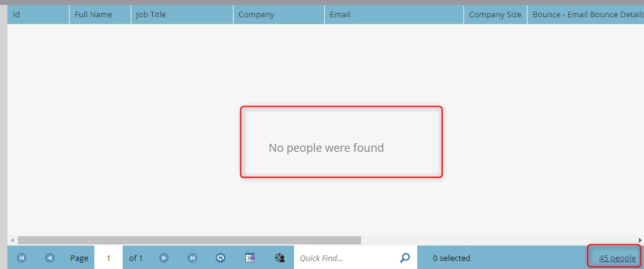This screenshot has width=644, height=269.
Task: Focus the page number field
Action: pos(108,257)
